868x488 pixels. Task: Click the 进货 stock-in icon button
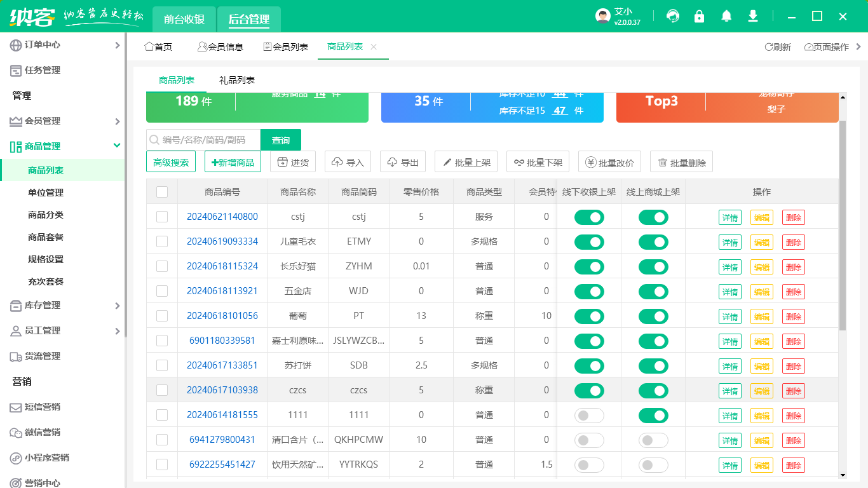[282, 163]
